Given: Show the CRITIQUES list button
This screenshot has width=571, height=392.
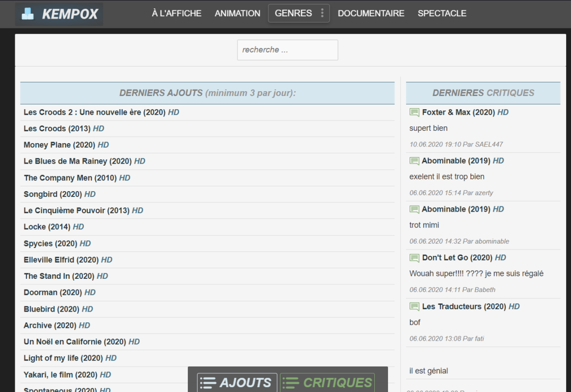Looking at the screenshot, I should coord(327,383).
